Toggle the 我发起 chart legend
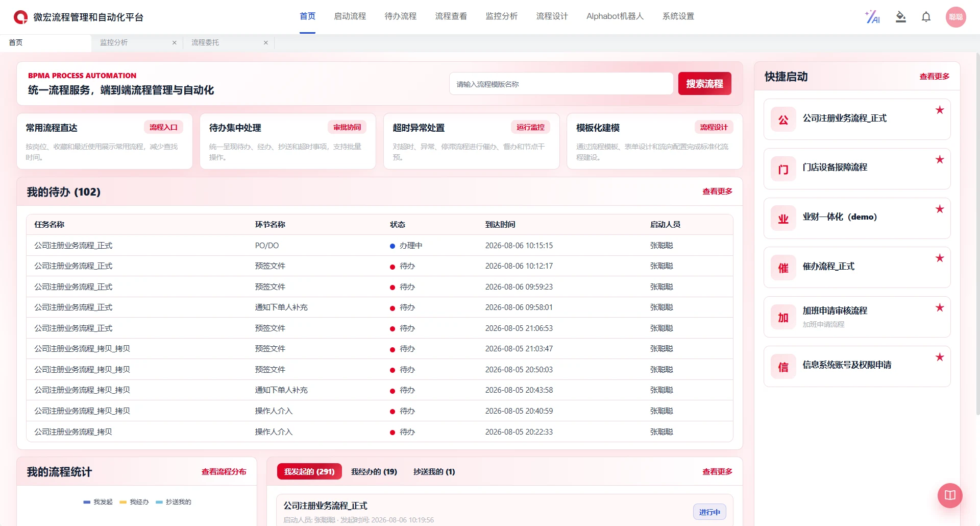The width and height of the screenshot is (980, 526). (x=98, y=502)
